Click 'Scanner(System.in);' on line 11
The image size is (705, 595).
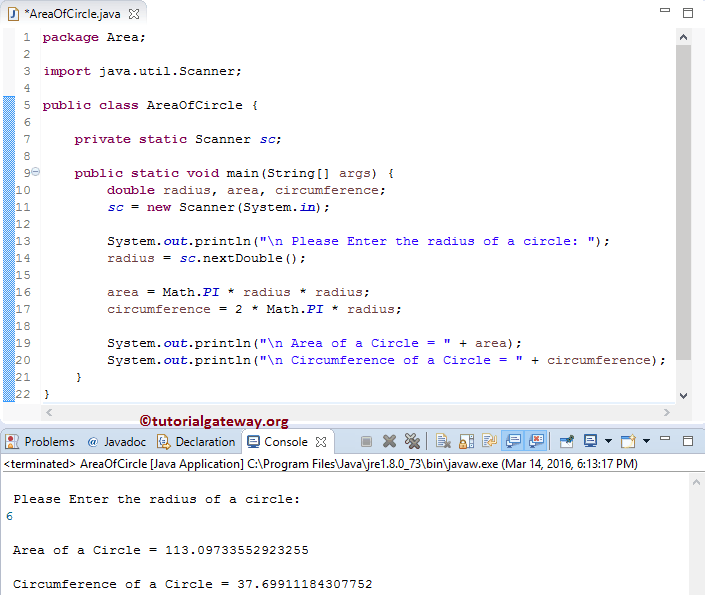tap(254, 207)
